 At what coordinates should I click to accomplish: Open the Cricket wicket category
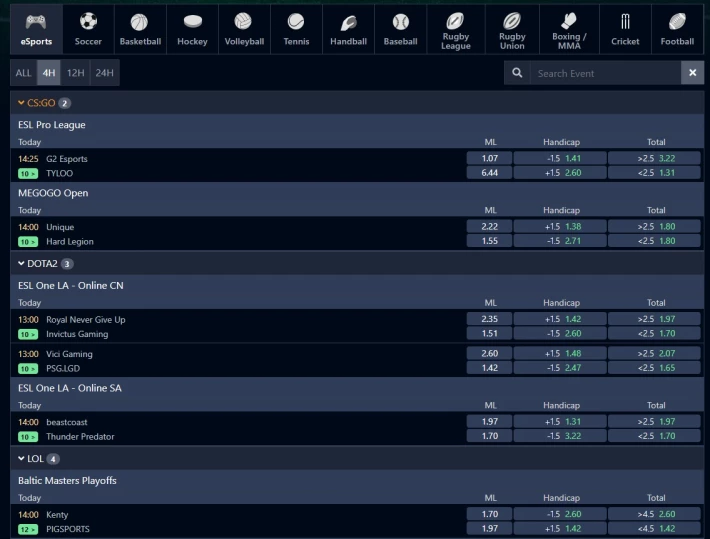tap(625, 29)
